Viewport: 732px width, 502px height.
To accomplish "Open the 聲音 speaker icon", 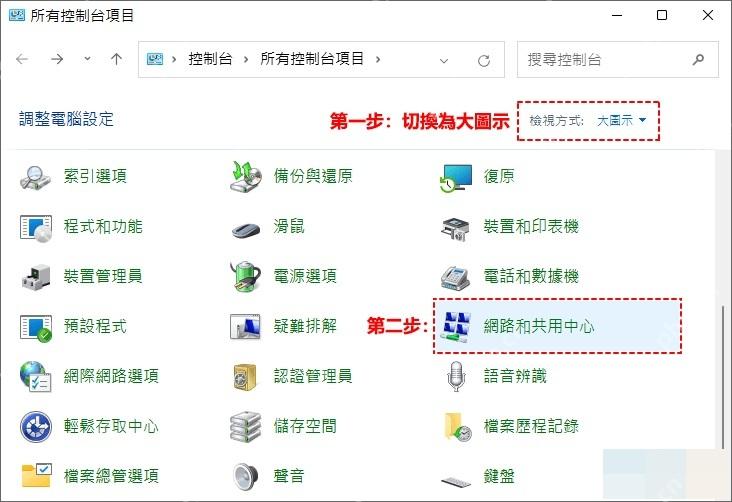I will [246, 476].
